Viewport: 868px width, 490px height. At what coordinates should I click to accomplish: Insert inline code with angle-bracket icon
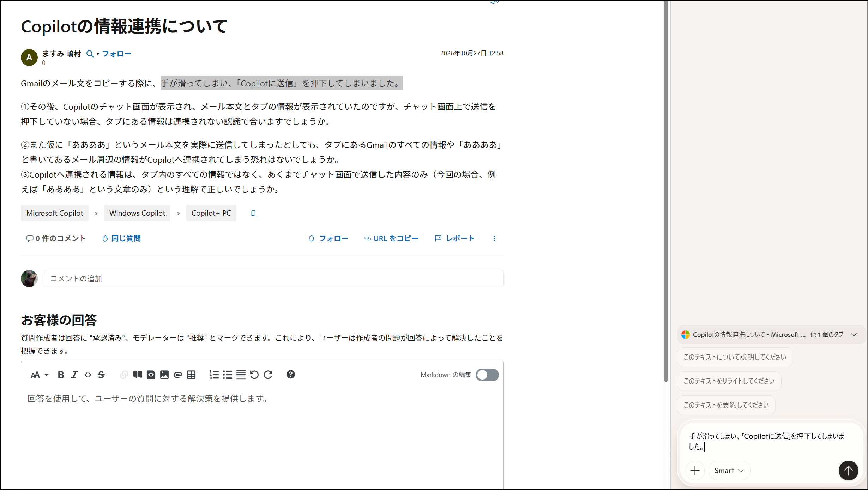pos(88,375)
